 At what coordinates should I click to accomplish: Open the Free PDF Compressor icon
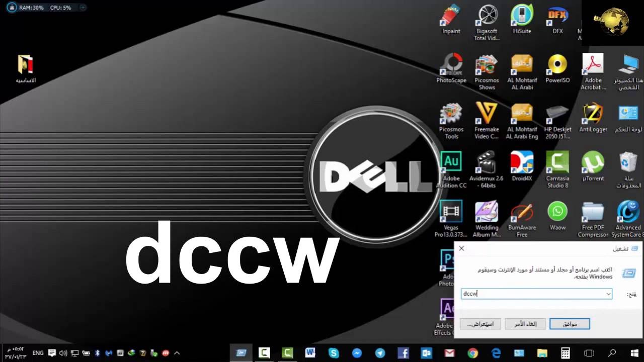point(593,219)
